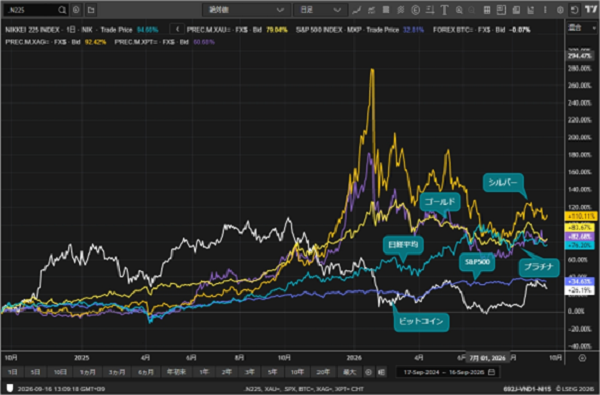Select PREC.M.XAG= legend entry
This screenshot has width=600, height=395.
tap(56, 42)
